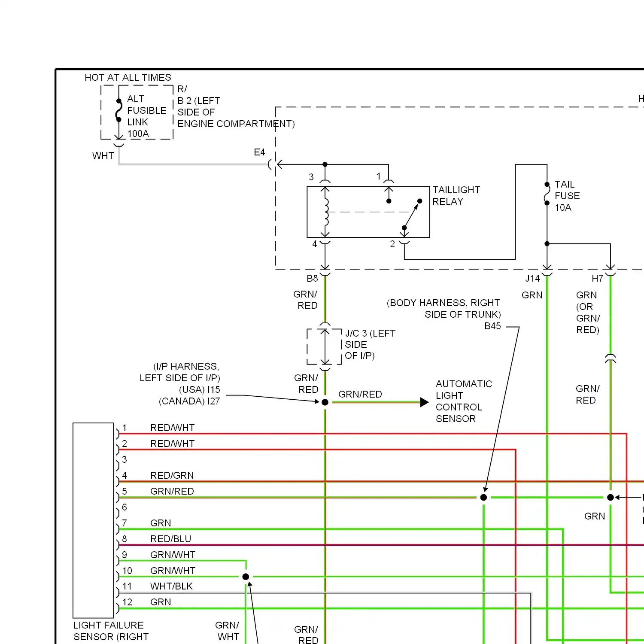This screenshot has height=644, width=644.
Task: Click the (USA) I15 label
Action: pyautogui.click(x=199, y=390)
